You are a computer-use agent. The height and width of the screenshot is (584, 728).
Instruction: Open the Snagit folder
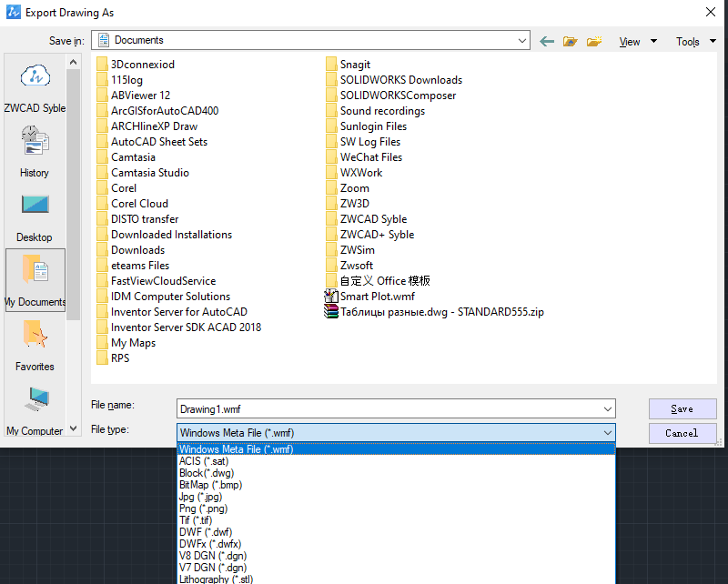(x=349, y=64)
